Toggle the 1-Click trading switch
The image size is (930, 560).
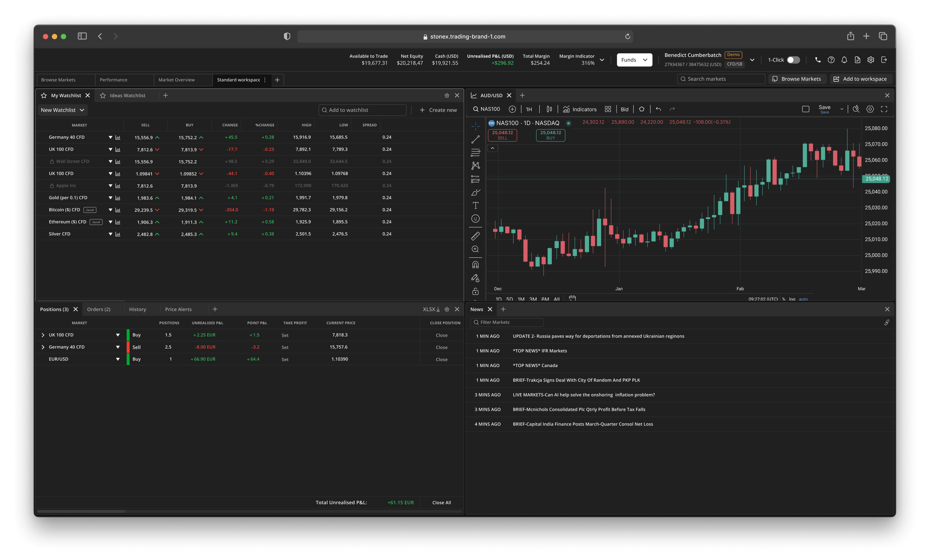tap(793, 60)
